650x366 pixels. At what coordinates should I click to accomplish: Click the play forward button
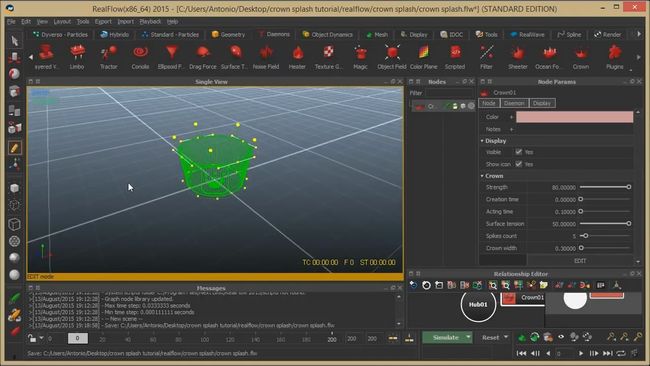pyautogui.click(x=581, y=353)
